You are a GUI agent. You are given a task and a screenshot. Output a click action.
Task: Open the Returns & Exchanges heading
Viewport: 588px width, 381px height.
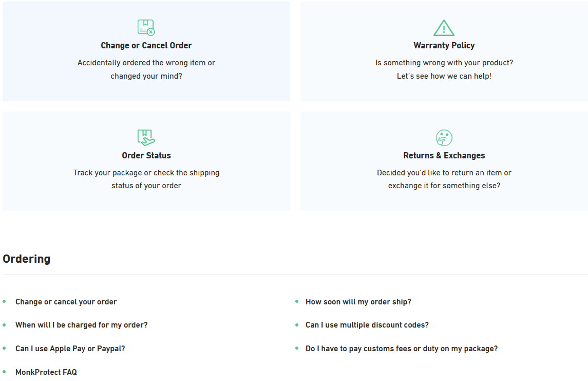444,155
